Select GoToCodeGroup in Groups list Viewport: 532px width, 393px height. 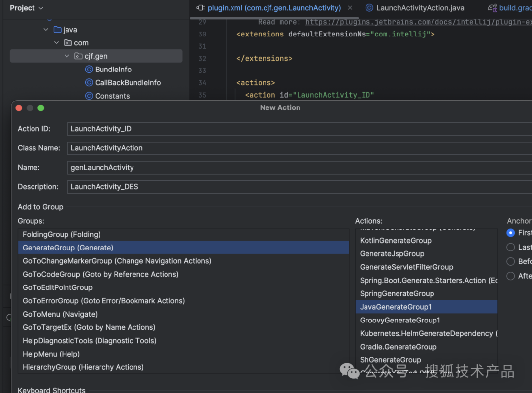pyautogui.click(x=183, y=274)
